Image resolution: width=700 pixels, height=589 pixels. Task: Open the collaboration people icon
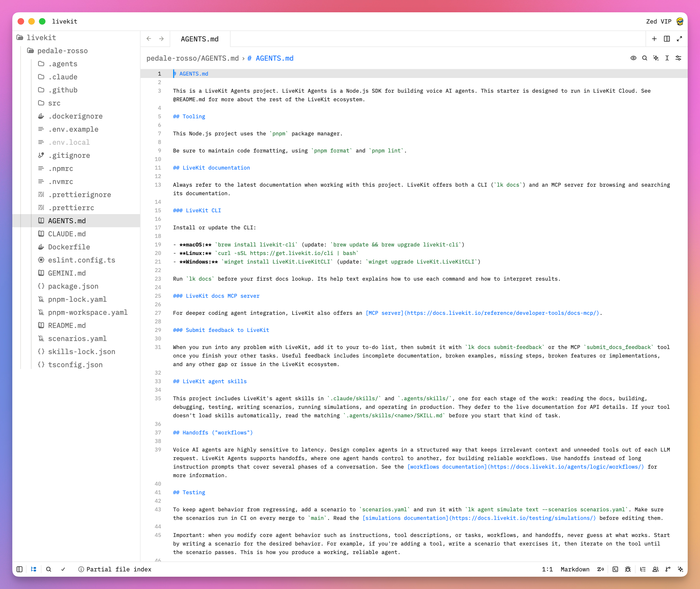(x=656, y=569)
